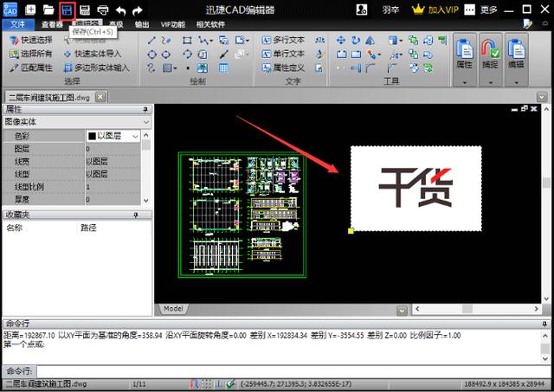Click the 多行文本 button
Screen dimensions: 554x392
[283, 41]
